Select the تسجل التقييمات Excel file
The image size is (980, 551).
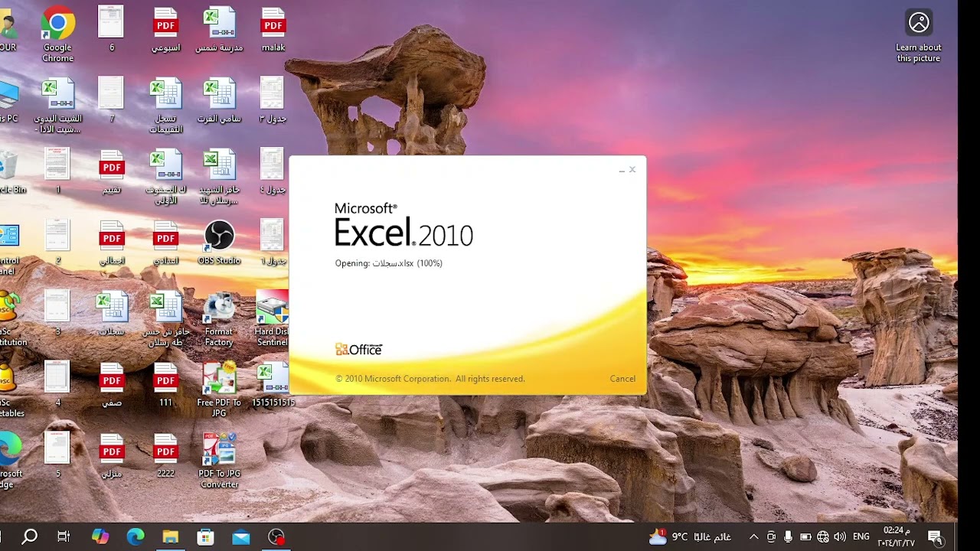point(165,106)
